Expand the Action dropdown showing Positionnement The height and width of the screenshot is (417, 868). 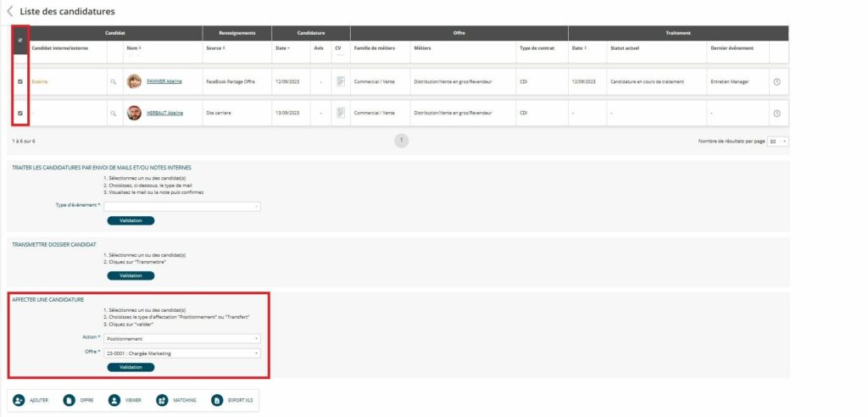182,338
